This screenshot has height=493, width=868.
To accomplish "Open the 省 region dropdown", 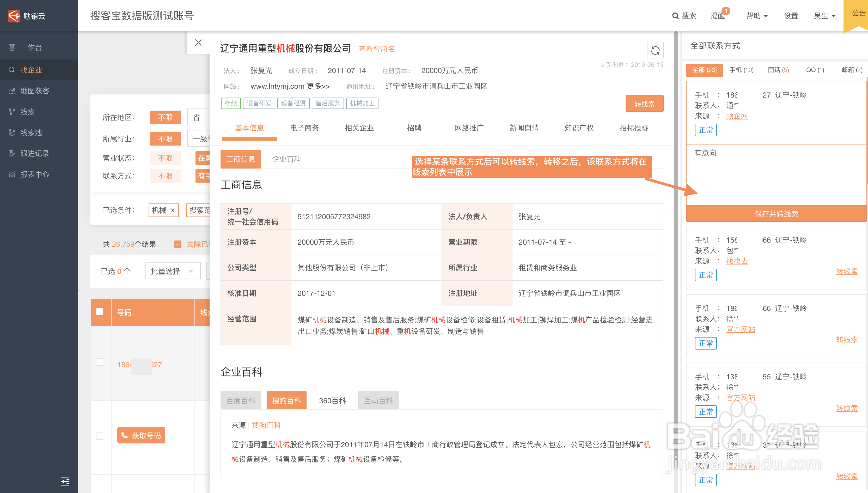I will click(199, 117).
